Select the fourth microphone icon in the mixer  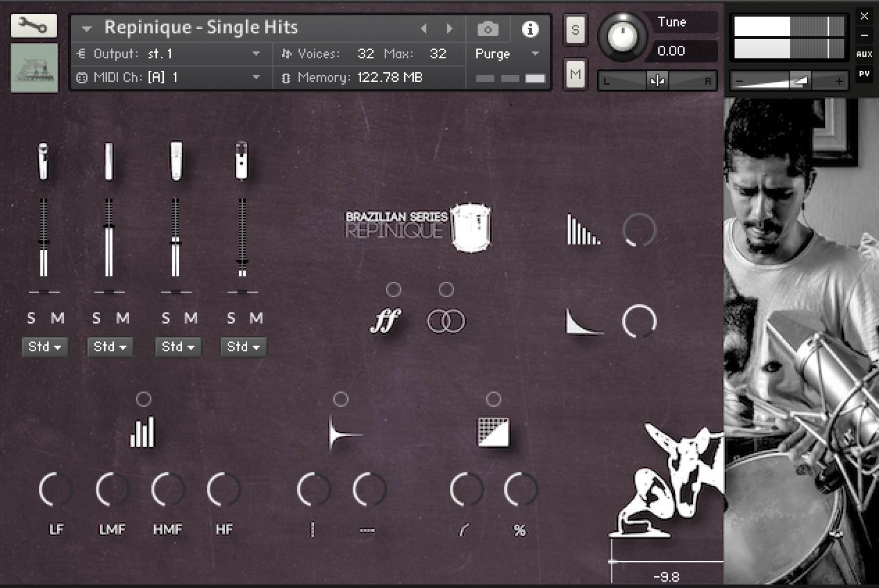click(242, 160)
